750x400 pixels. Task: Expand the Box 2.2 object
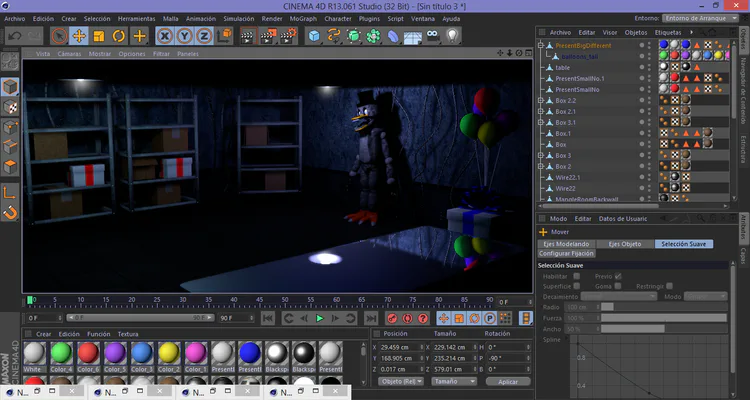coord(541,100)
